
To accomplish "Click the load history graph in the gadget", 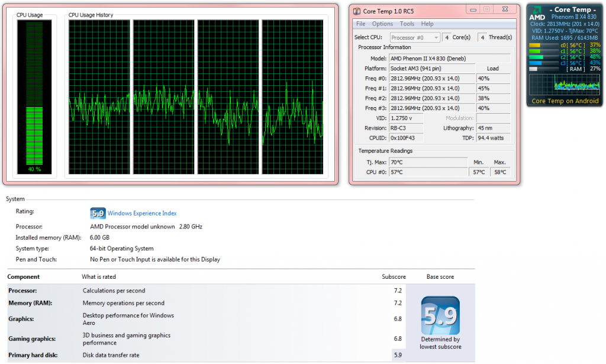I will [564, 84].
